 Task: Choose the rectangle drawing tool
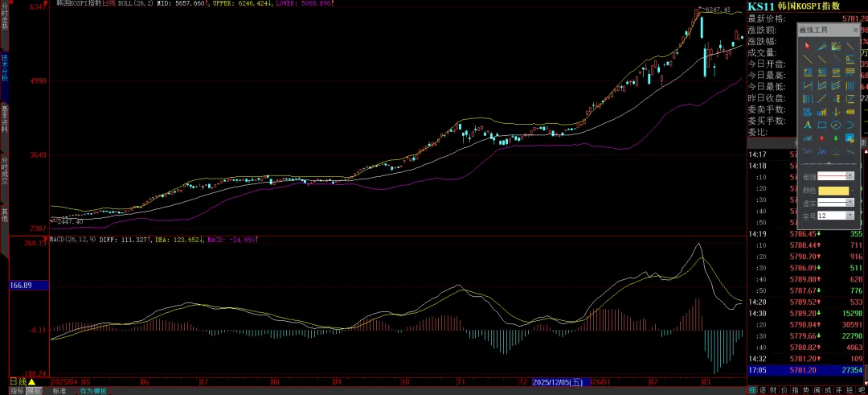tap(822, 125)
